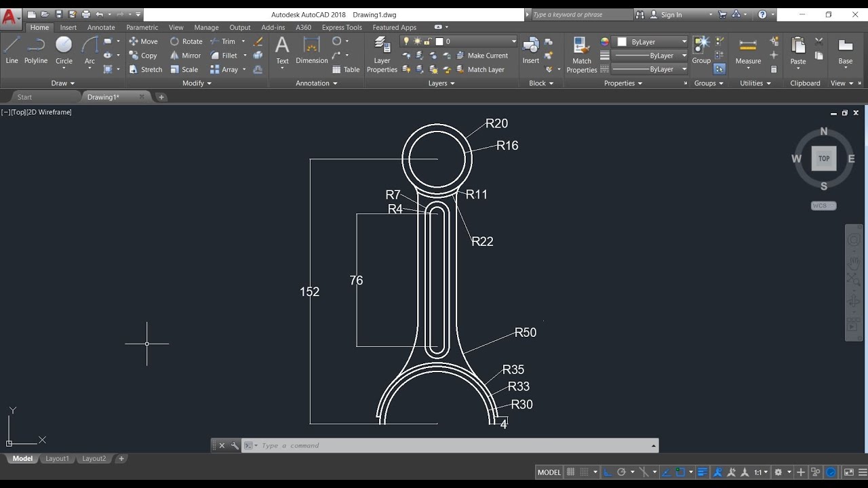Click the Make Current layer button
868x488 pixels.
[x=481, y=56]
